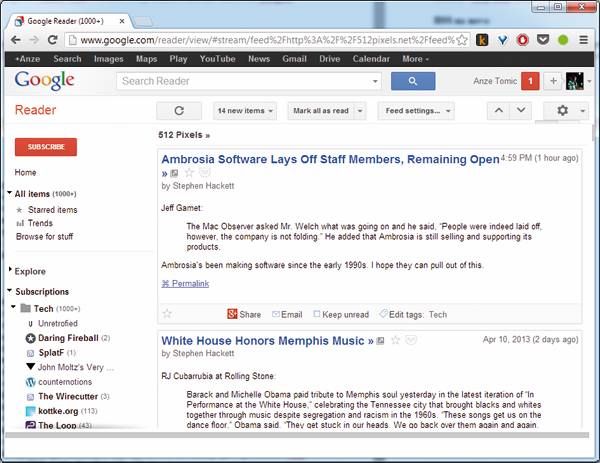Open the orange K extension icon

point(482,40)
